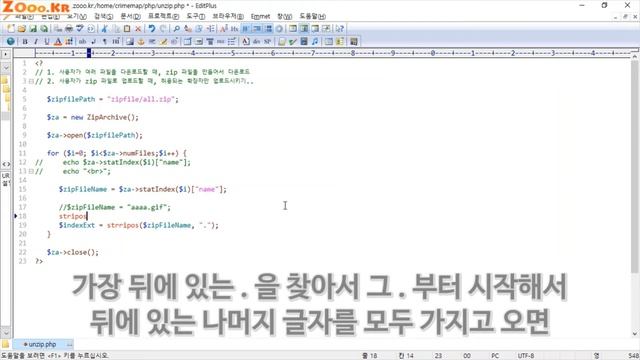
Task: Click the musical note object icon
Action: pos(315,41)
